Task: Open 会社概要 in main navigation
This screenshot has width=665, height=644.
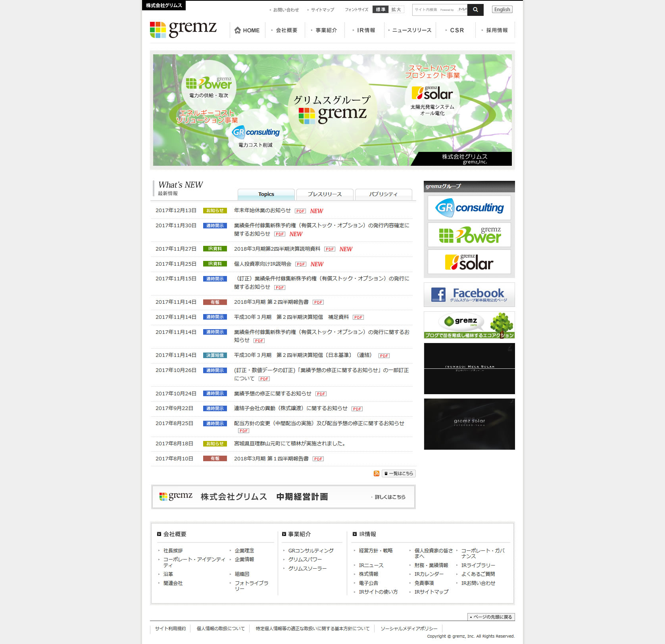Action: click(284, 30)
